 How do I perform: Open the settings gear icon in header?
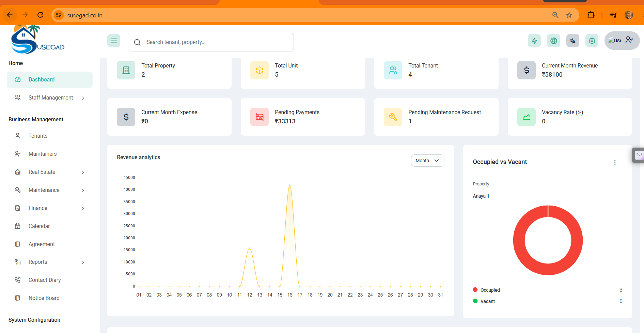(592, 41)
